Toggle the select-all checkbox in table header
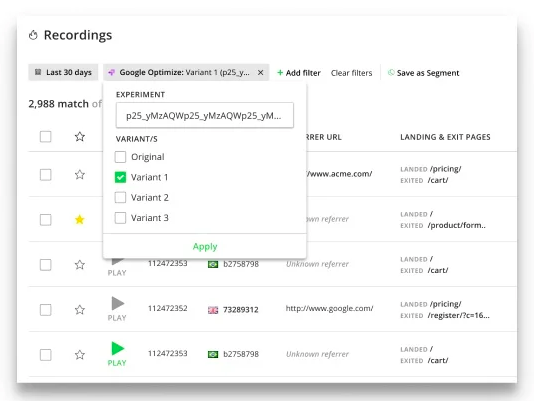Screen dimensions: 534x401 pos(46,137)
